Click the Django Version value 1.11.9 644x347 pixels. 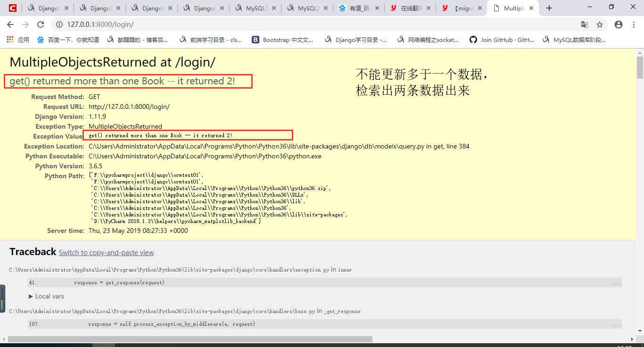97,116
